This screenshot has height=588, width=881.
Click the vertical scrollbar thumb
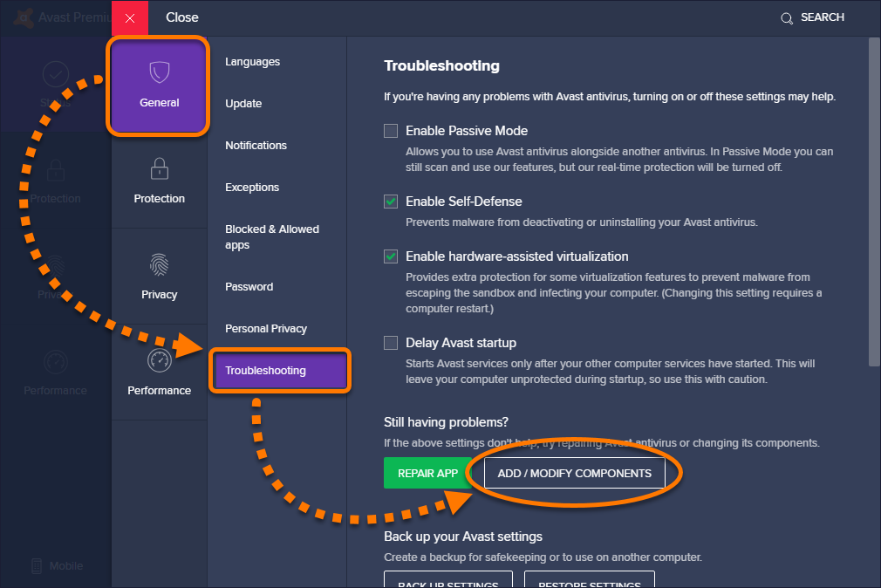tap(874, 201)
